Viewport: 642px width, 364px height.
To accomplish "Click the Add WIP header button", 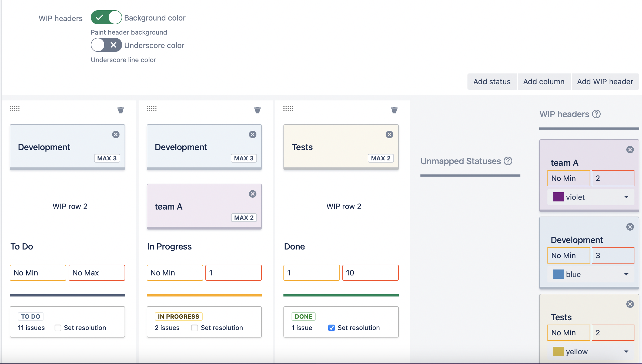I will [605, 82].
